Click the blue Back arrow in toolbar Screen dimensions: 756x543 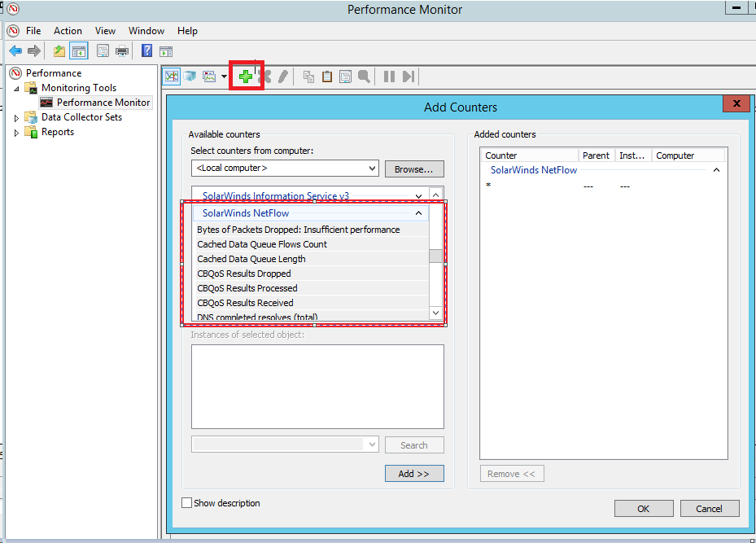(x=15, y=50)
